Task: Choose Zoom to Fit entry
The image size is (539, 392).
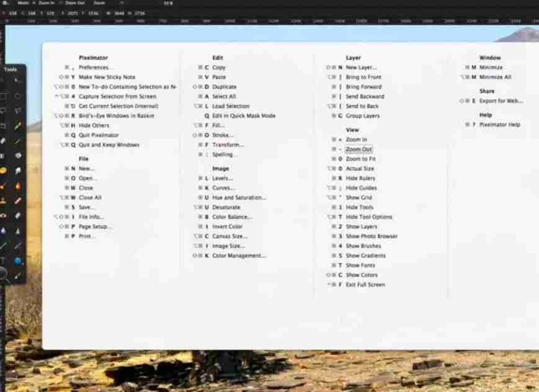Action: click(x=360, y=159)
